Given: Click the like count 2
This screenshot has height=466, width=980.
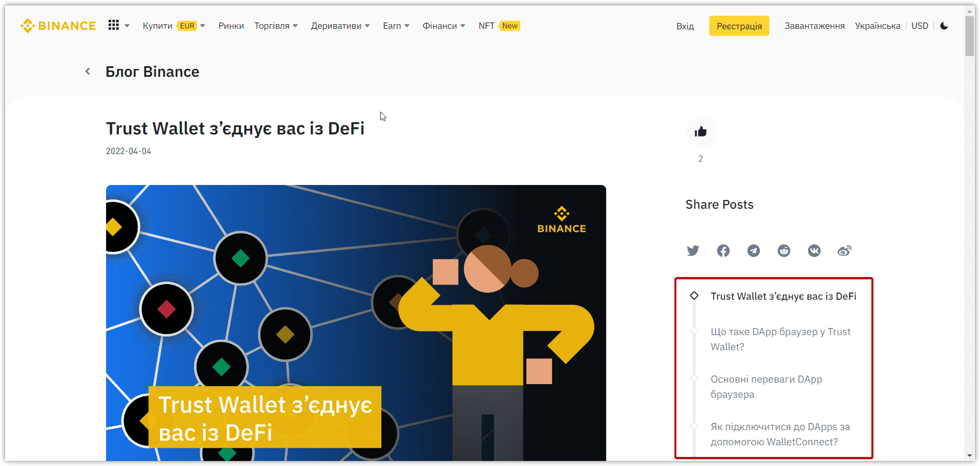Looking at the screenshot, I should tap(701, 159).
